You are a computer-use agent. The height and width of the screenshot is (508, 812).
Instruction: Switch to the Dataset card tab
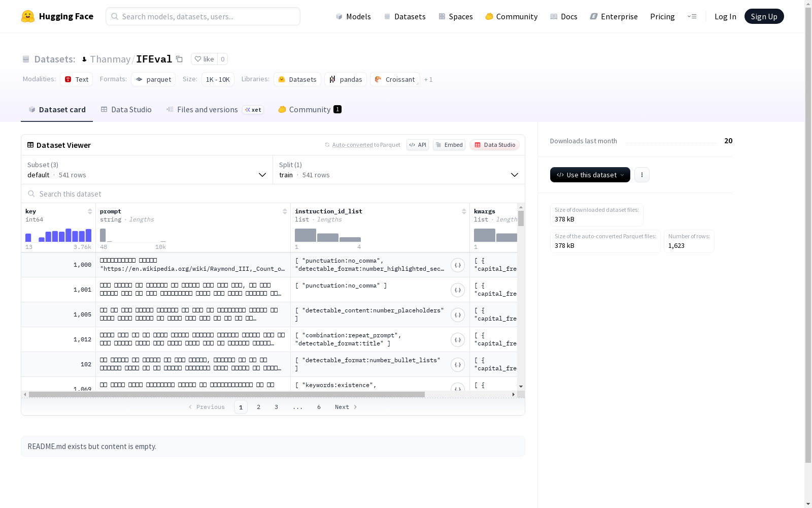point(57,110)
